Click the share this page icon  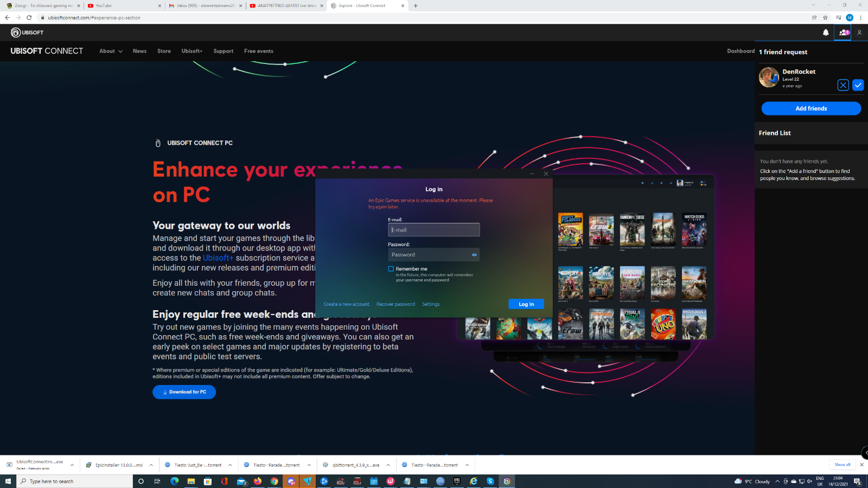[x=814, y=17]
